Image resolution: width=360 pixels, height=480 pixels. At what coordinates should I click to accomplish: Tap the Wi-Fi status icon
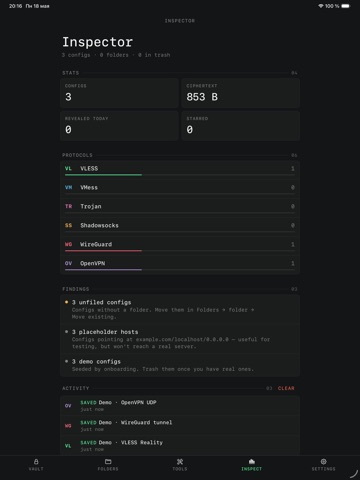point(321,6)
